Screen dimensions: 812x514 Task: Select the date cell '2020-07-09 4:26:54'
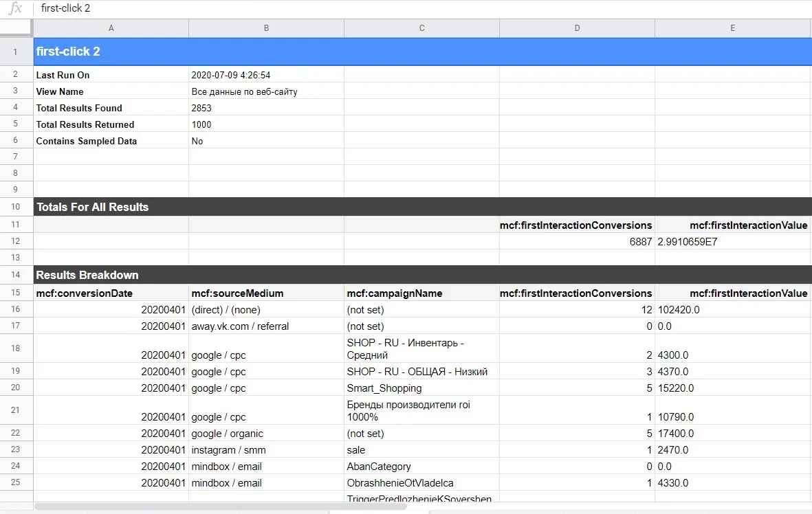266,74
